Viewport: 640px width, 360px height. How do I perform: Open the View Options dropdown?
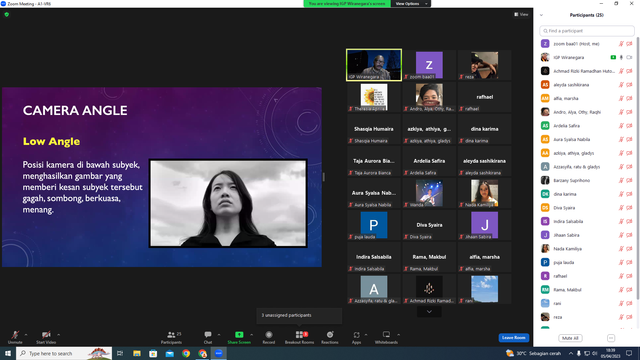point(411,4)
